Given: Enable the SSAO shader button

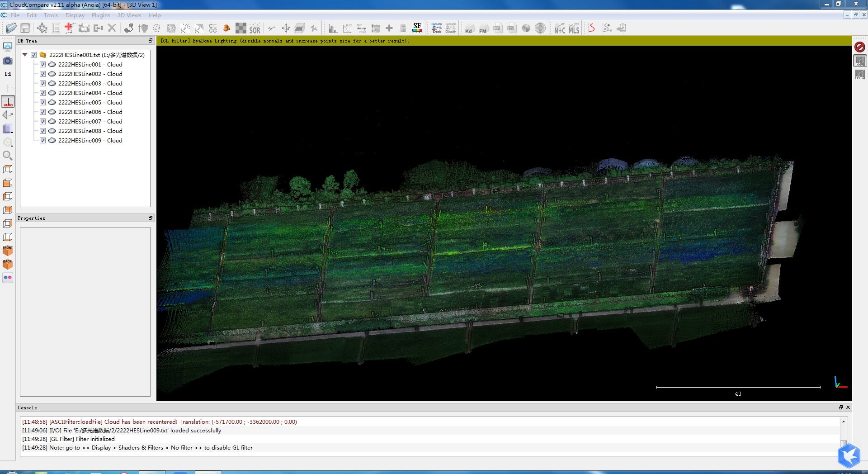Looking at the screenshot, I should 859,75.
